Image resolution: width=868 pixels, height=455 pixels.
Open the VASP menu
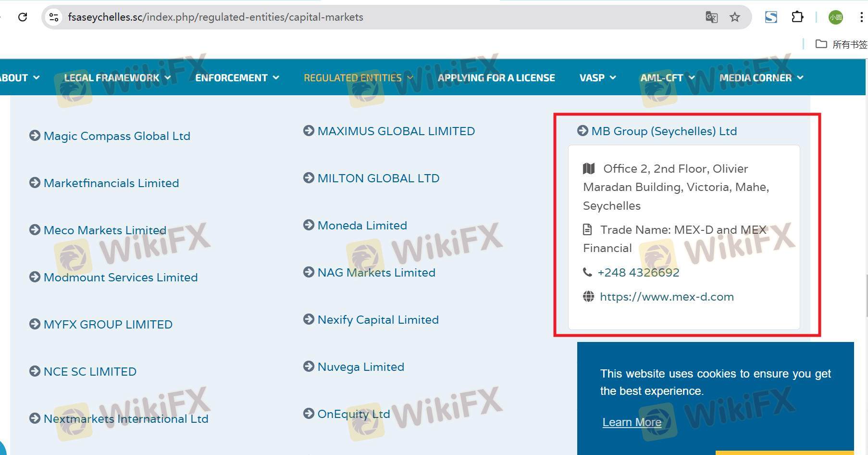click(x=592, y=77)
